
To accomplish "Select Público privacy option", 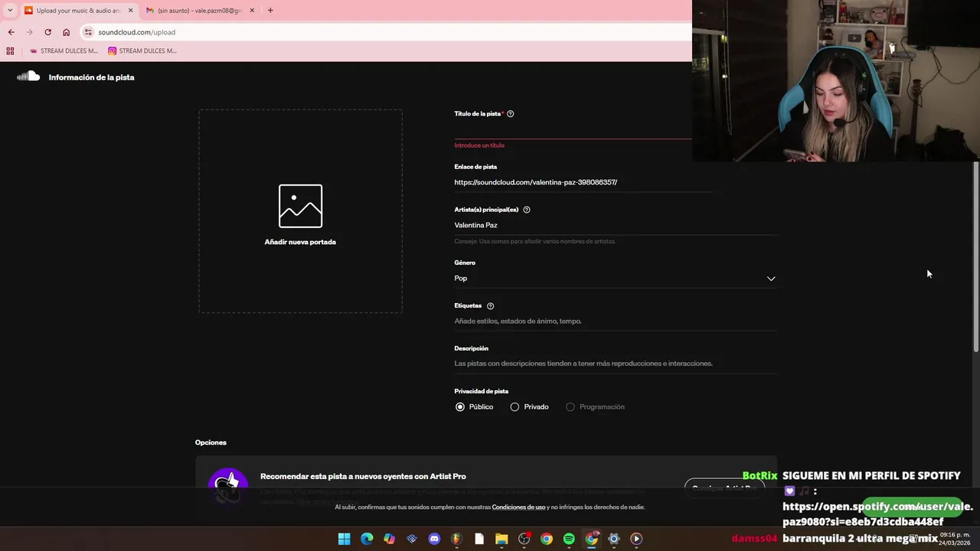I will 475,407.
